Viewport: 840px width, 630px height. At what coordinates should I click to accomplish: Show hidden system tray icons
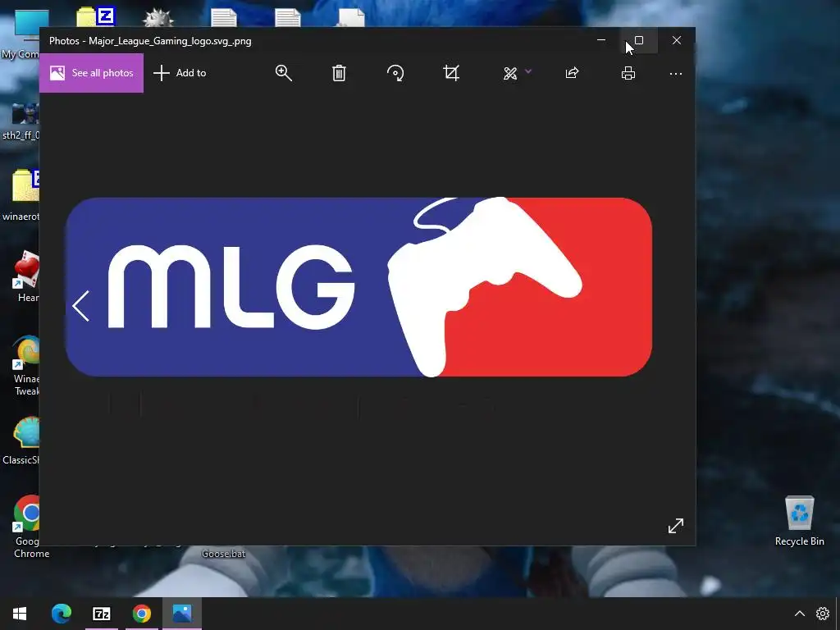(799, 614)
